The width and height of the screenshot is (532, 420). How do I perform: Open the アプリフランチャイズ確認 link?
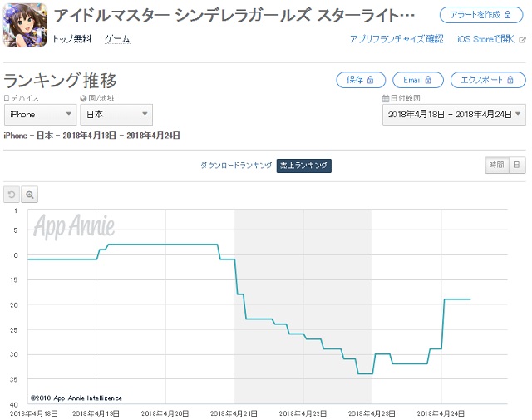coord(397,39)
